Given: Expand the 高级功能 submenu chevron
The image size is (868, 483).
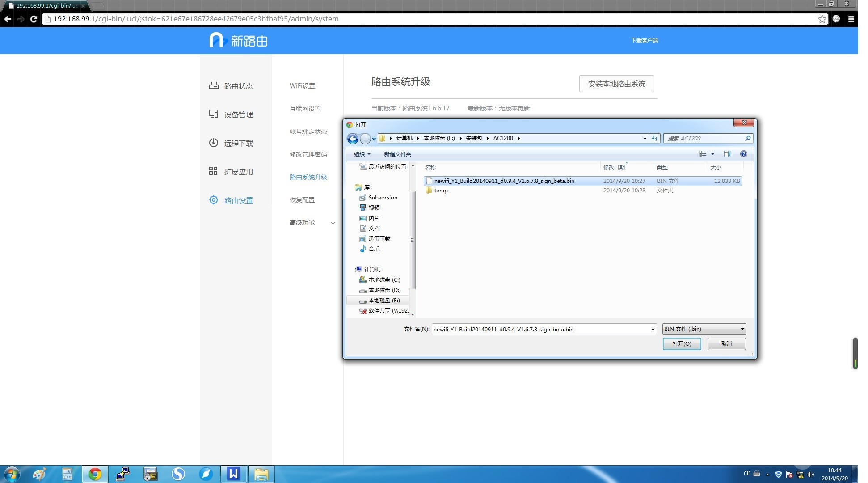Looking at the screenshot, I should pos(333,223).
